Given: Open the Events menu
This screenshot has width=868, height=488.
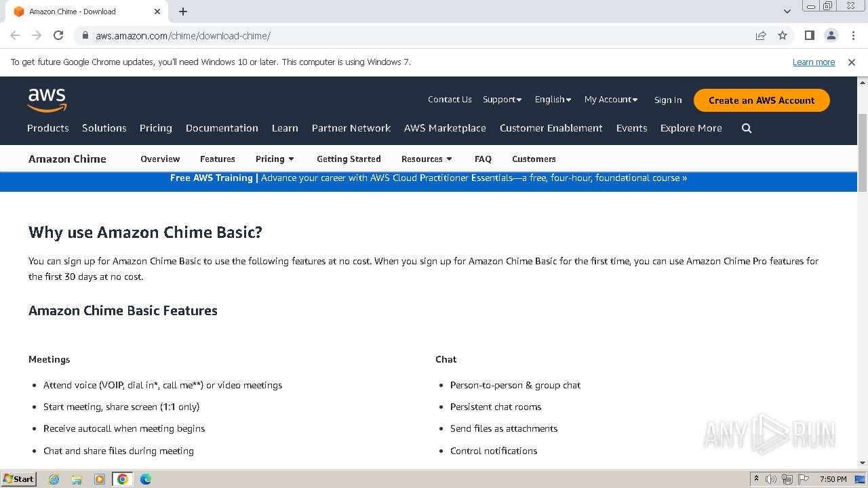Looking at the screenshot, I should point(632,128).
